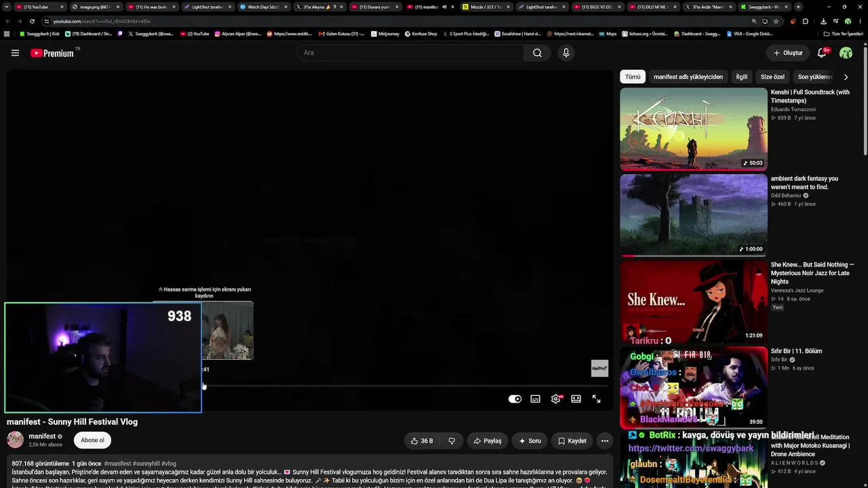Click the #sunnyhill hashtag link
The height and width of the screenshot is (488, 868).
[146, 464]
